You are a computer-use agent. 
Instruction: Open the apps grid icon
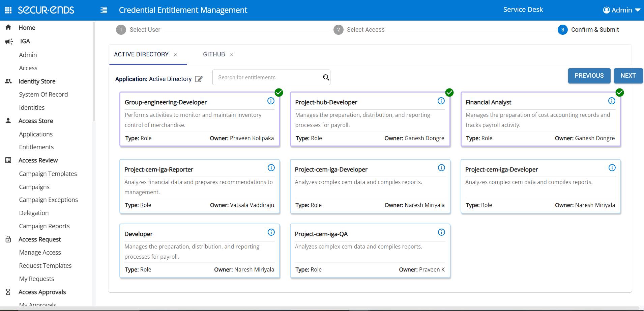tap(8, 10)
